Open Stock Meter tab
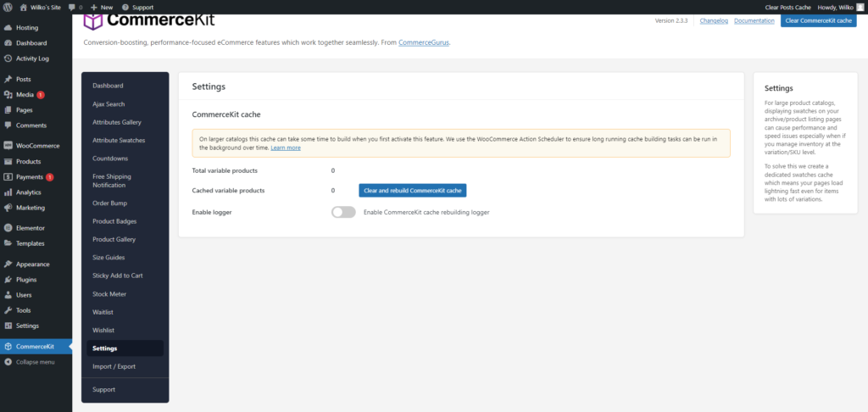 point(109,294)
